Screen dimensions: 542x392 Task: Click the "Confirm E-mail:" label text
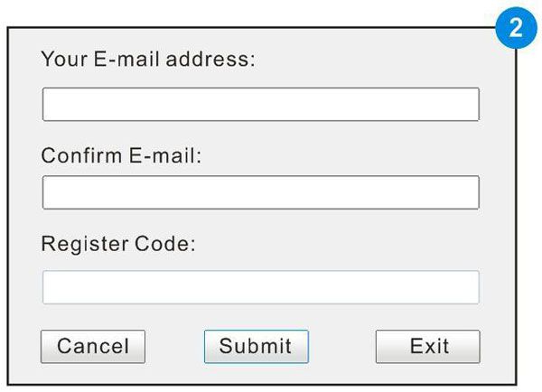(x=122, y=154)
